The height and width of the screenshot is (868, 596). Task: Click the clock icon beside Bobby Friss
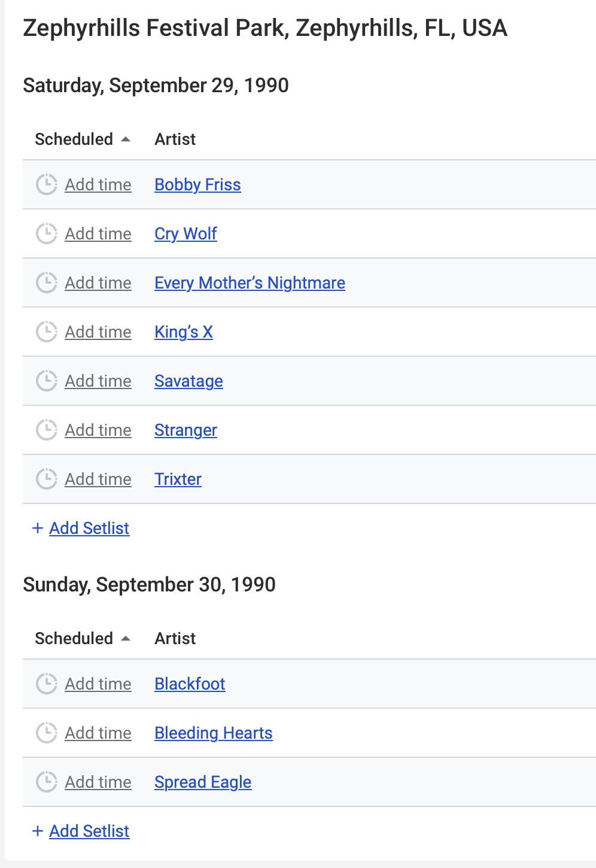(x=47, y=184)
